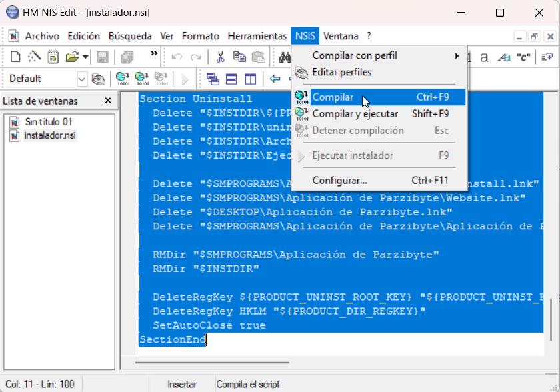The width and height of the screenshot is (560, 392).
Task: Click the blue back arrow icon
Action: point(275,79)
